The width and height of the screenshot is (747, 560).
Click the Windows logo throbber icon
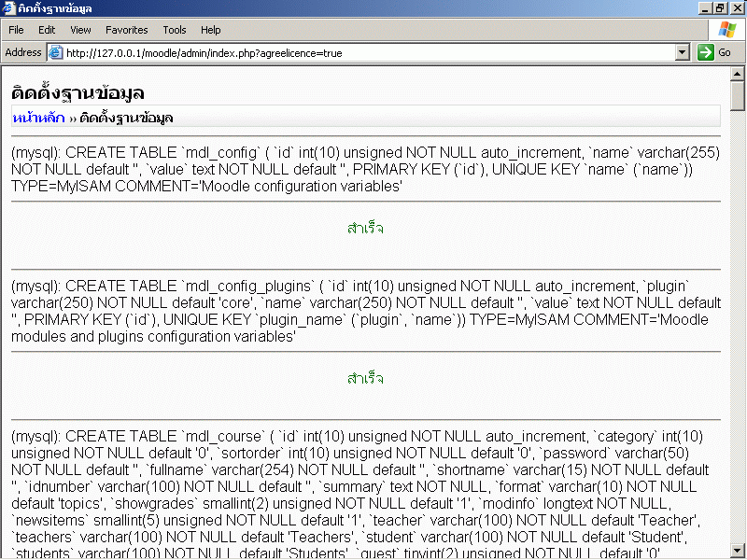click(726, 30)
